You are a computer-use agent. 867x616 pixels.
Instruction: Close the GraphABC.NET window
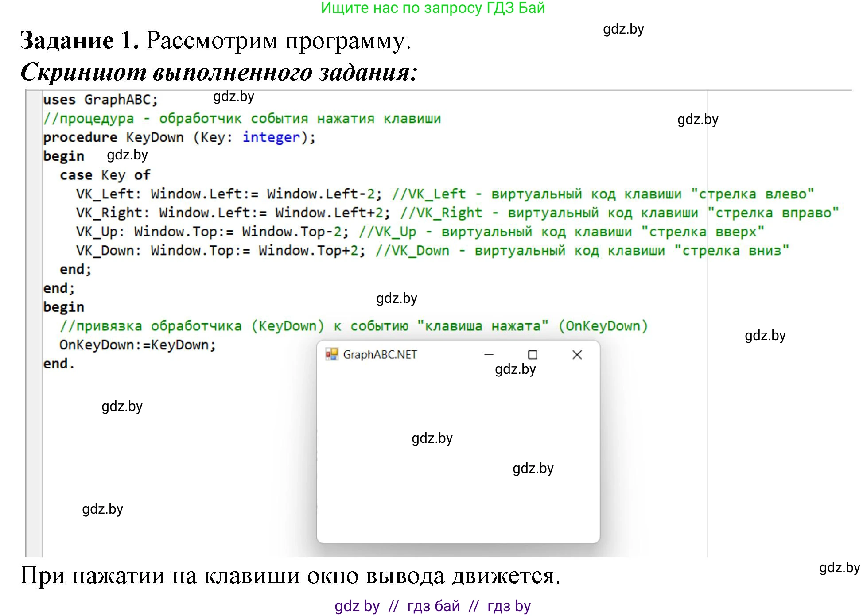[577, 355]
